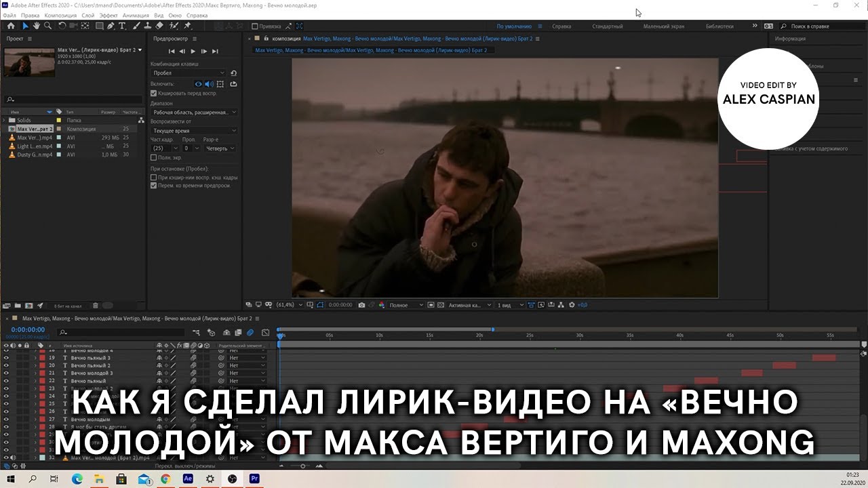
Task: Hide layer 19 'Вечно пьяный 3' with eye toggle
Action: tap(6, 358)
